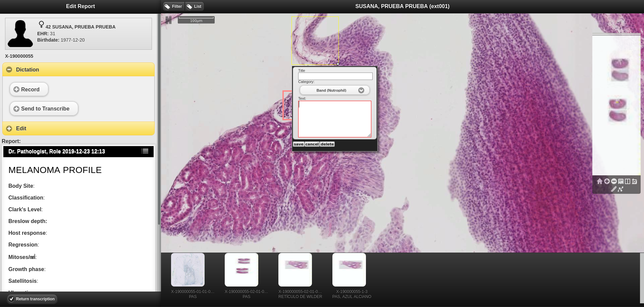Select the polyline path tool icon
Screen dimensions: 644x307
pos(621,189)
